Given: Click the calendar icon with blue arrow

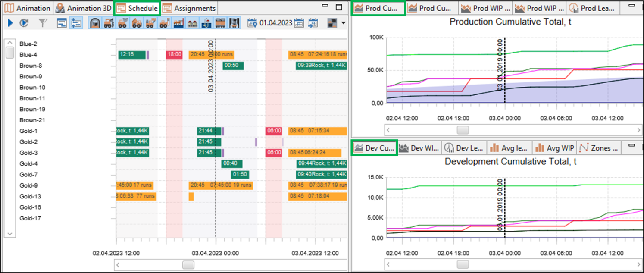Looking at the screenshot, I should coord(313,23).
